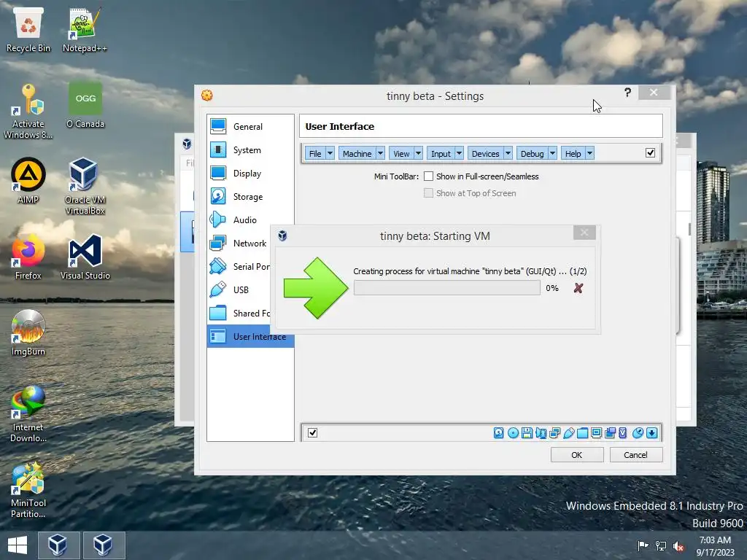Switch to second VirtualBox taskbar button

(x=103, y=545)
